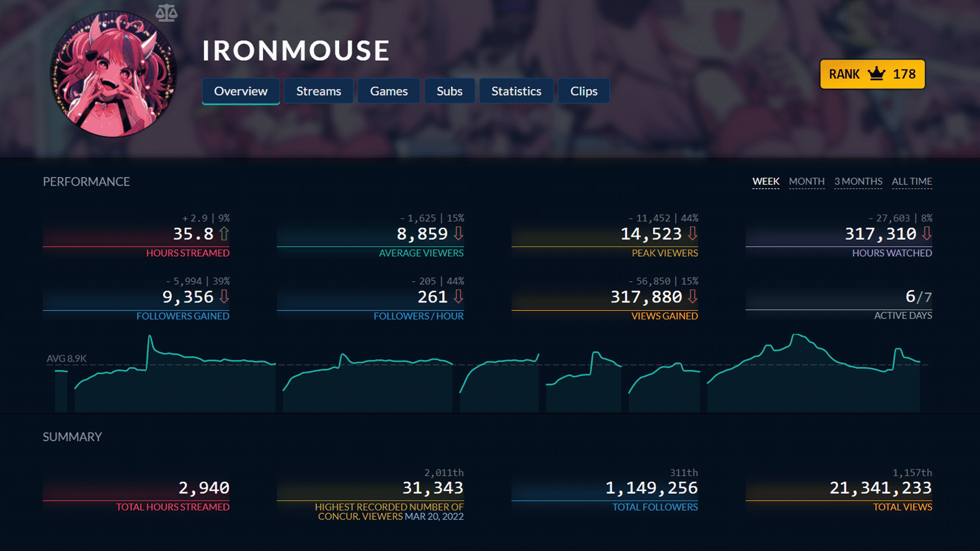Switch to the Streams tab
Image resolution: width=980 pixels, height=551 pixels.
[x=318, y=91]
